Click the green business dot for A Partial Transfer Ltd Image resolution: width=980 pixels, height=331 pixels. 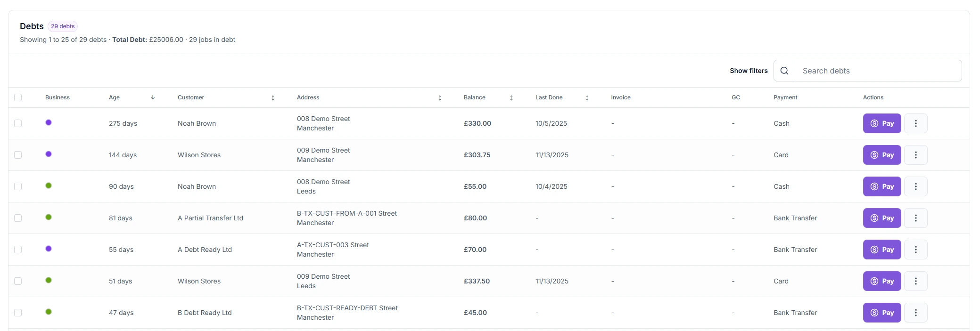tap(48, 218)
